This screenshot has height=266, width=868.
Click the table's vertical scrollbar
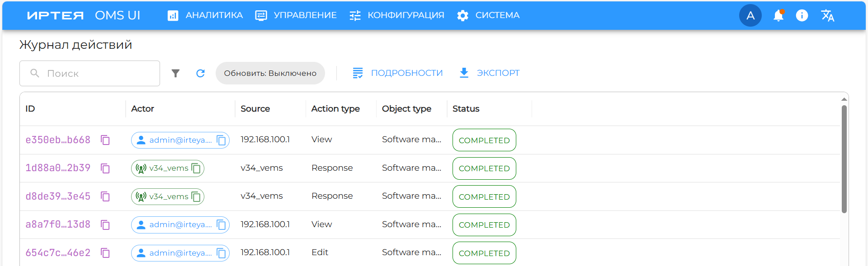pos(844,158)
